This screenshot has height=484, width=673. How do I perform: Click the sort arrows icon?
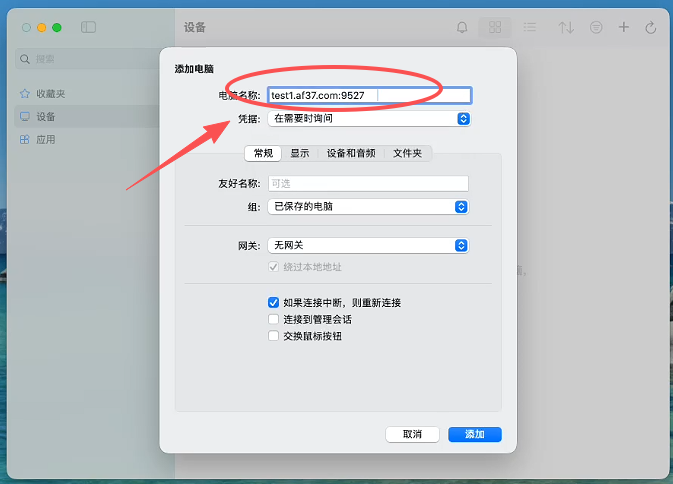[x=566, y=28]
